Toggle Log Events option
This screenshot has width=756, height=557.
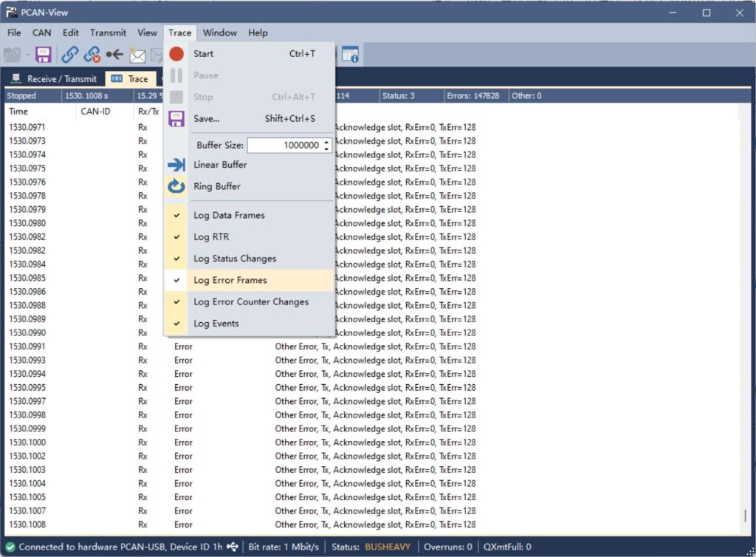click(250, 324)
